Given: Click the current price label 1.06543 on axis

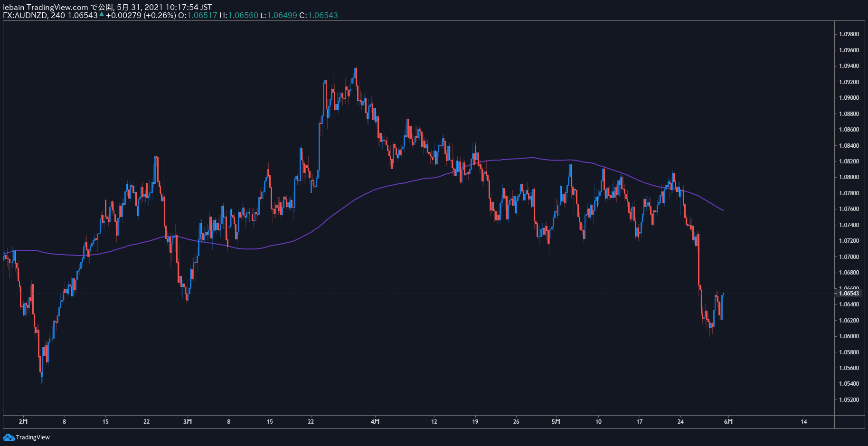Looking at the screenshot, I should (849, 294).
